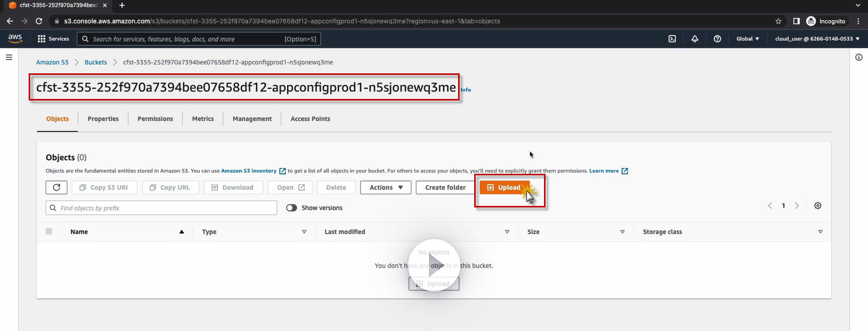Toggle Show versions switch

pos(291,208)
